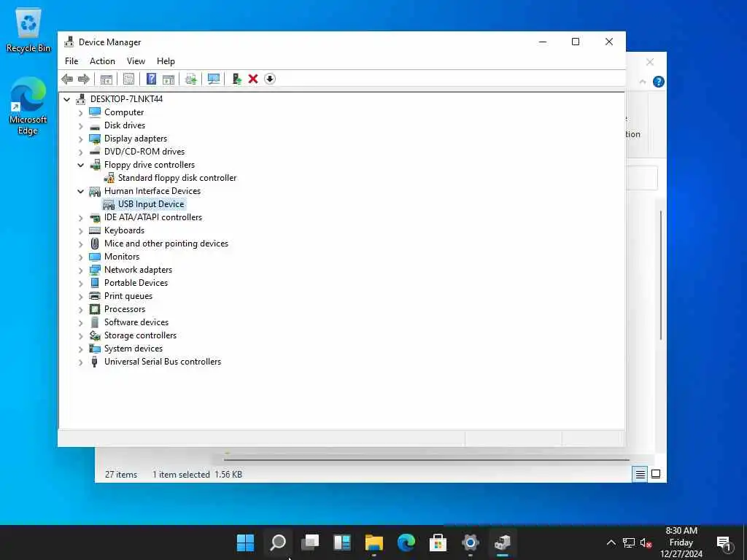This screenshot has height=560, width=747.
Task: Click the Forward arrow in Device Manager toolbar
Action: click(84, 79)
